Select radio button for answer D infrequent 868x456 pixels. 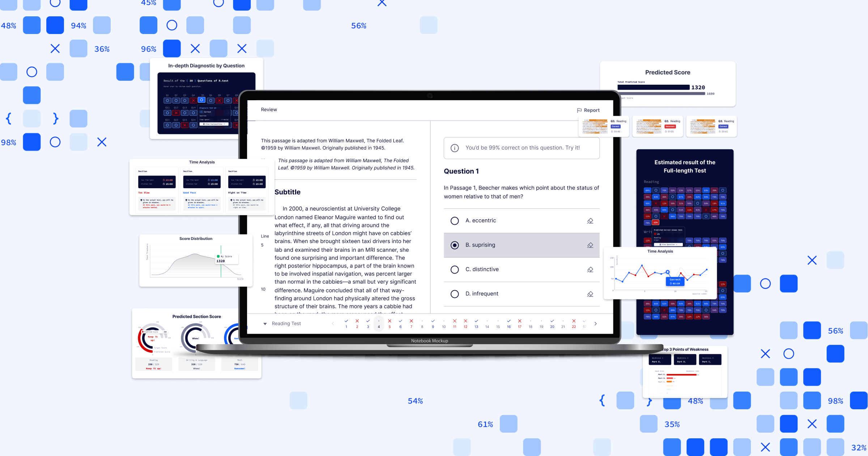(x=454, y=294)
